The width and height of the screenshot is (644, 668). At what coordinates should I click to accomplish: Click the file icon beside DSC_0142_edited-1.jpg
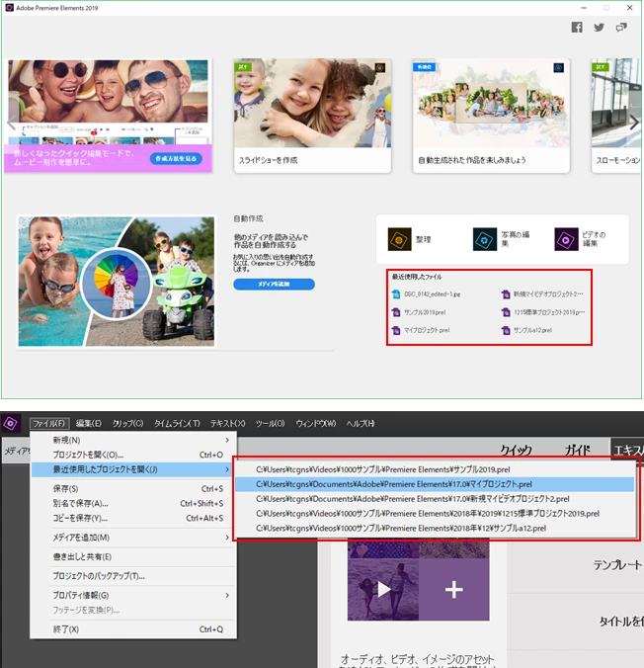(396, 293)
